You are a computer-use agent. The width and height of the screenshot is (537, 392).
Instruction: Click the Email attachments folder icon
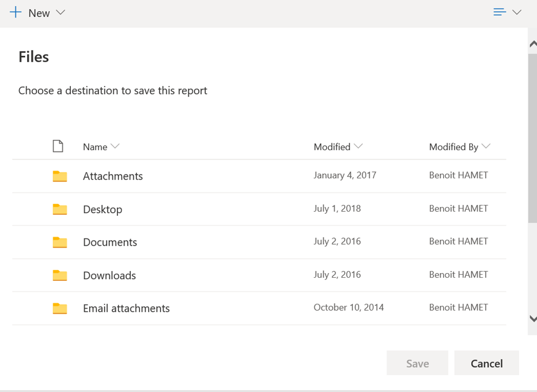(60, 308)
